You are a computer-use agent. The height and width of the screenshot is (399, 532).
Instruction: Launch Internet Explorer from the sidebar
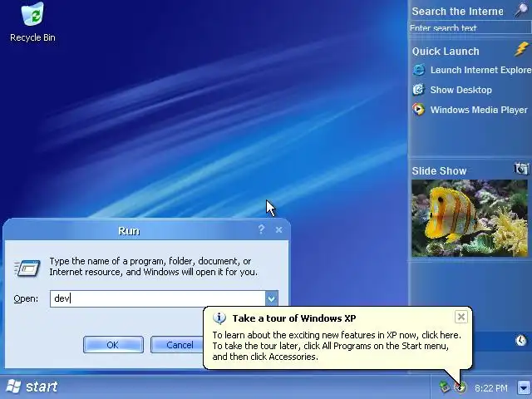[471, 70]
